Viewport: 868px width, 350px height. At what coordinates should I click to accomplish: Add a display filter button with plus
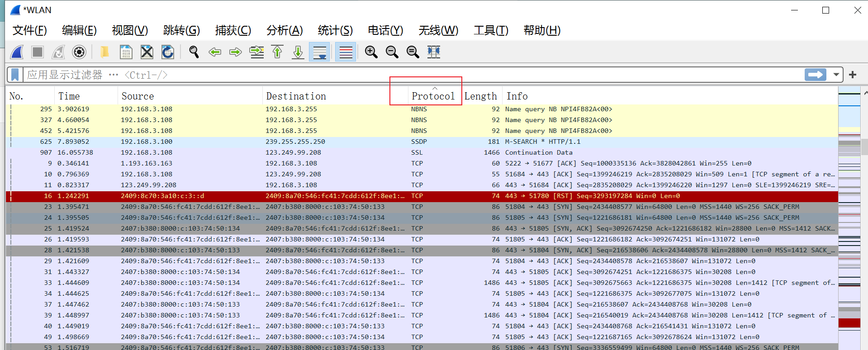pyautogui.click(x=853, y=75)
